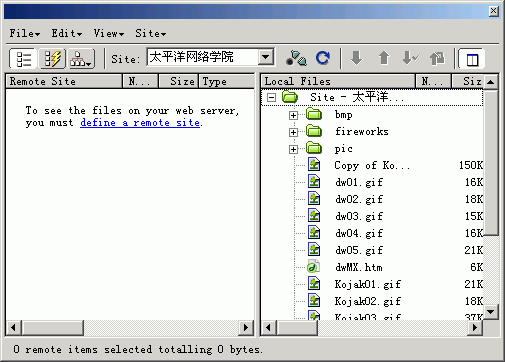This screenshot has height=362, width=505.
Task: Sort by the Local Files column header
Action: pyautogui.click(x=338, y=81)
